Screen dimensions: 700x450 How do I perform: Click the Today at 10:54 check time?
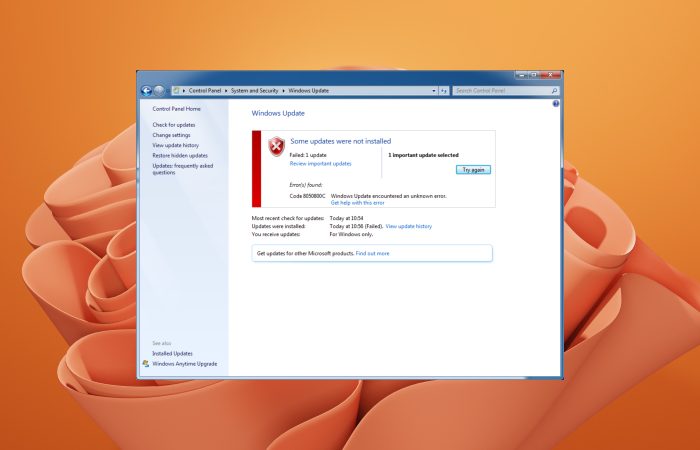[346, 219]
